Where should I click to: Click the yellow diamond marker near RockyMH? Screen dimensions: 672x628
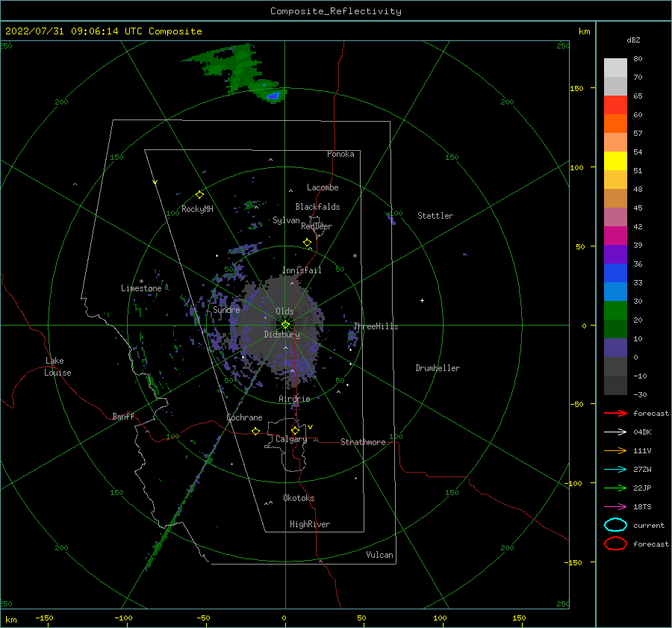click(199, 195)
